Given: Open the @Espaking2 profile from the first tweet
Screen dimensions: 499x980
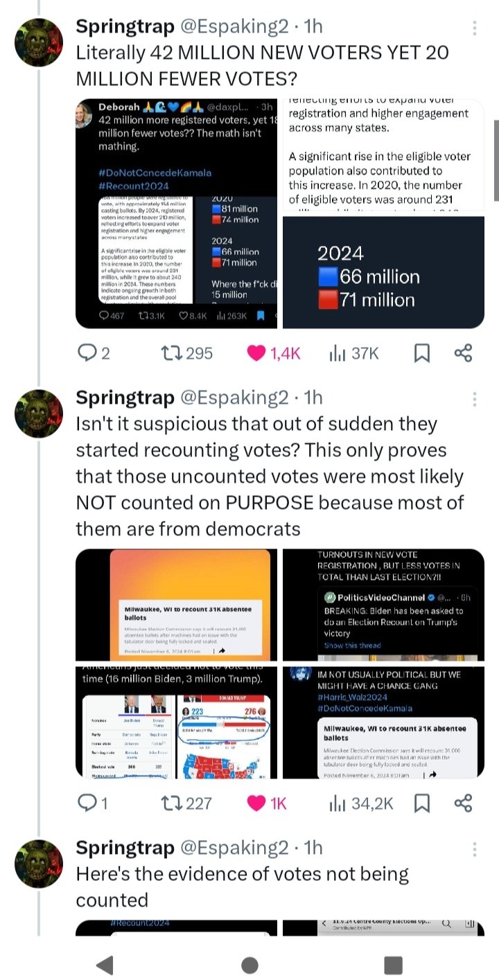Looking at the screenshot, I should [x=234, y=26].
